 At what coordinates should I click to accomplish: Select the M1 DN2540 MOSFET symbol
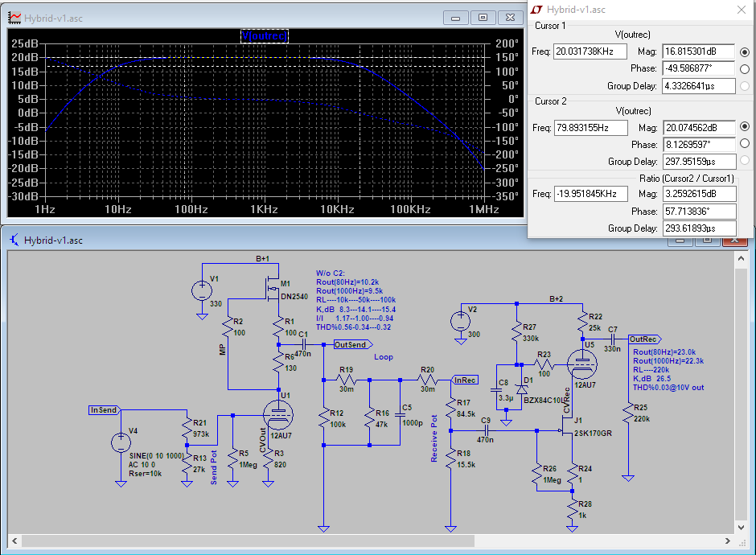click(273, 290)
